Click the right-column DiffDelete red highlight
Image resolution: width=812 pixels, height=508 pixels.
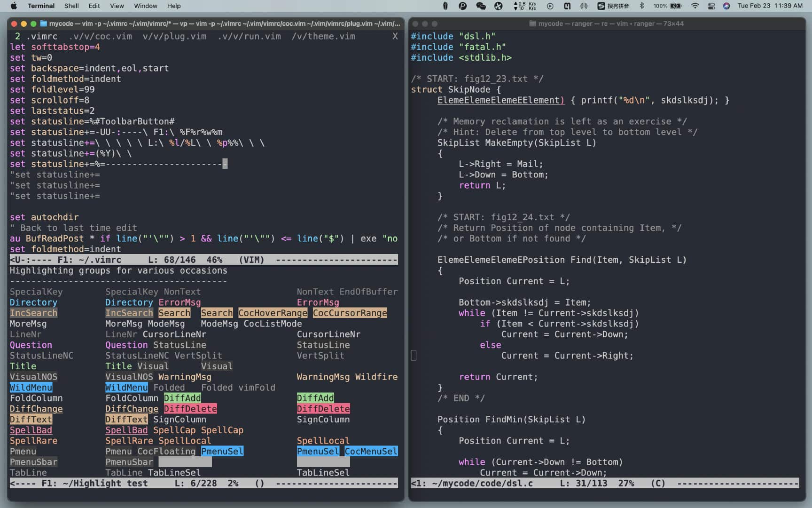pyautogui.click(x=323, y=409)
